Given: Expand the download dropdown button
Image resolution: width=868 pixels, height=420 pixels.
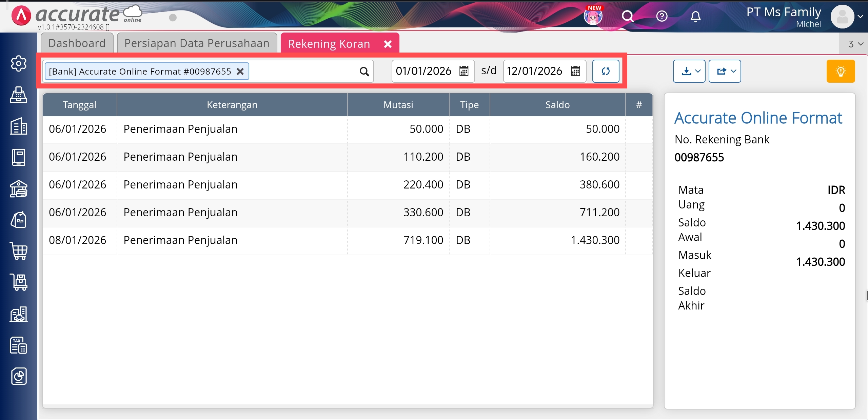Looking at the screenshot, I should coord(689,71).
